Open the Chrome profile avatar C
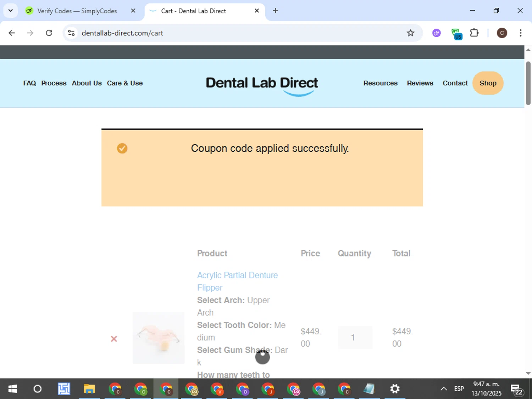 (x=501, y=33)
